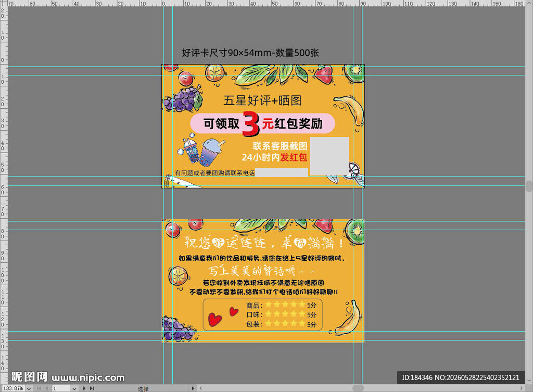The image size is (533, 392).
Task: Select the 包装 five-star rating row
Action: click(281, 324)
